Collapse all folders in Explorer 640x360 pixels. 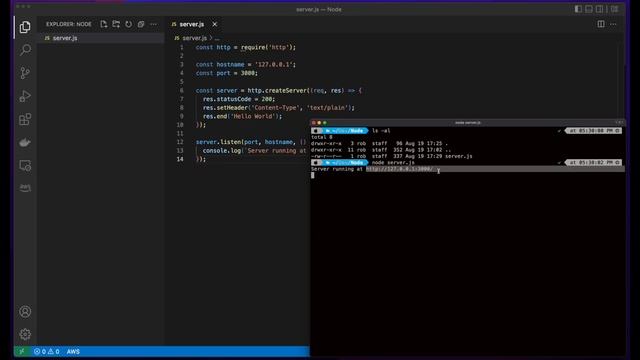[141, 24]
